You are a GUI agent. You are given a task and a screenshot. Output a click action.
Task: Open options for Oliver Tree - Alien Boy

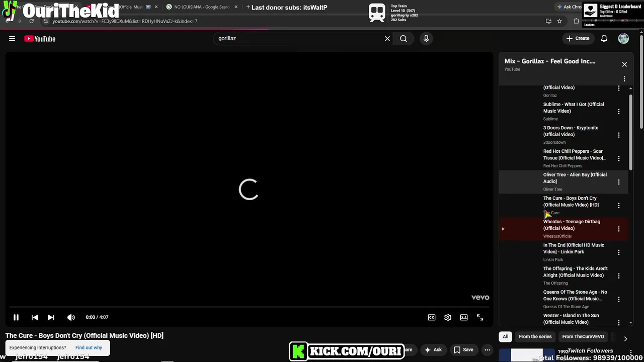point(619,182)
